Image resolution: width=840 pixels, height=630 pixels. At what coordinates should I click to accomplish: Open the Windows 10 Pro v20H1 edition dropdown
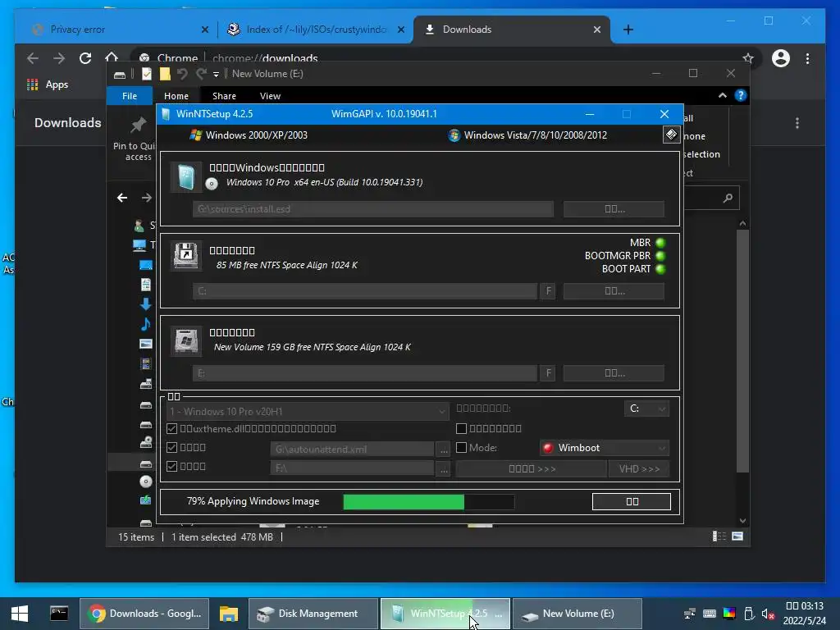point(308,412)
